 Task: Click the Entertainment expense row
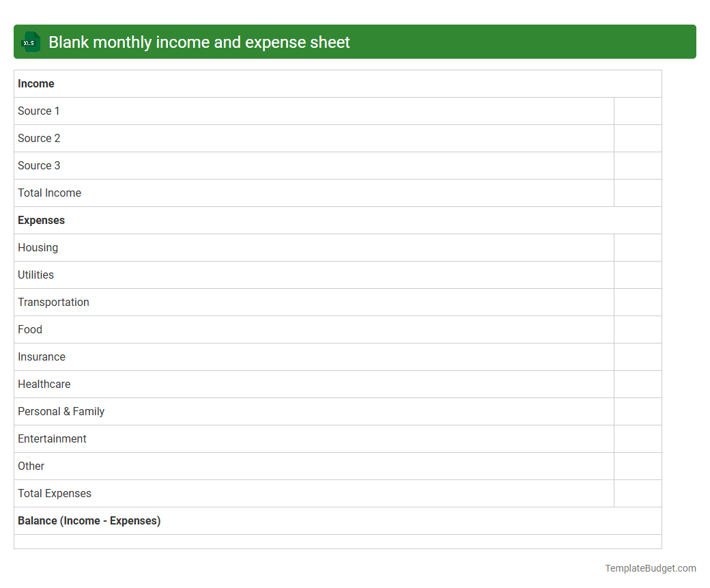(52, 438)
